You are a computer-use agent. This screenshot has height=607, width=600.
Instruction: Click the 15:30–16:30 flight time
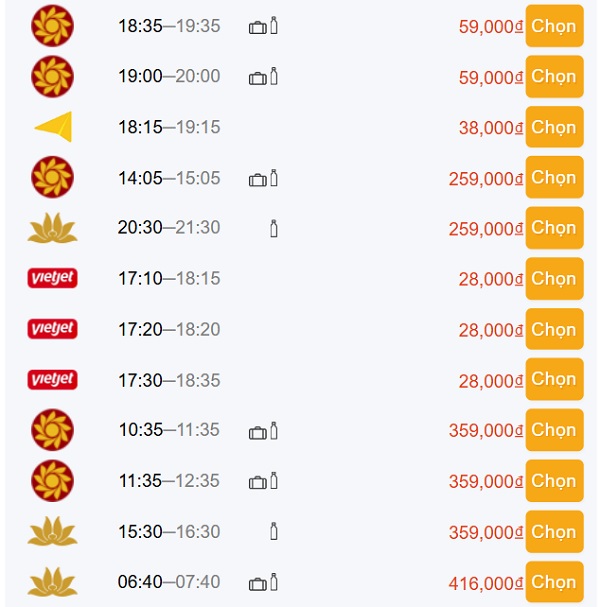(169, 532)
